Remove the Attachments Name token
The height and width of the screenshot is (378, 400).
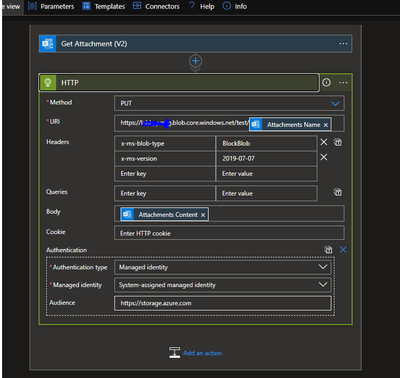[x=326, y=125]
